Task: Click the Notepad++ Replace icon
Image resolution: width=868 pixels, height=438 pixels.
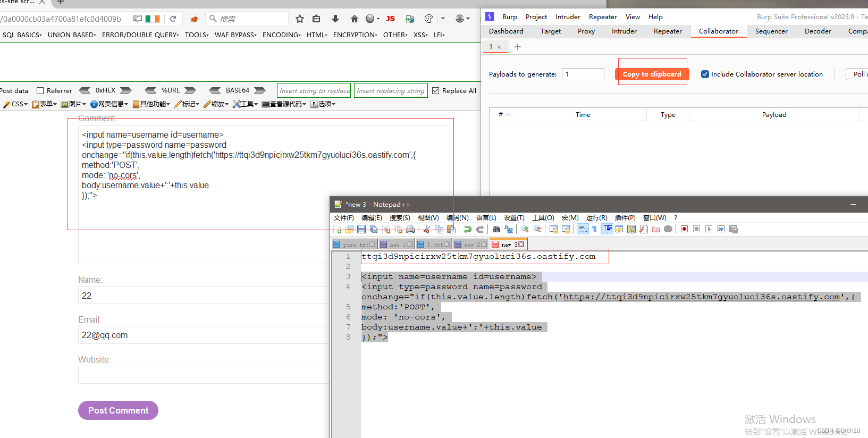Action: [x=509, y=229]
